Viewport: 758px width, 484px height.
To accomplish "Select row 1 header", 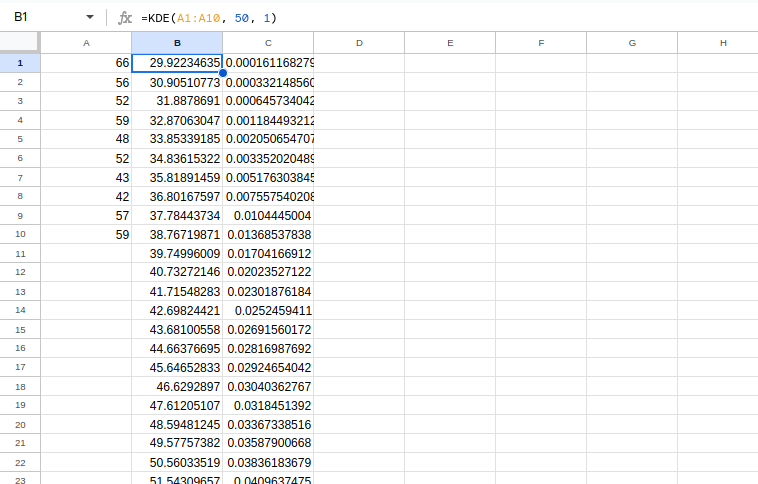I will [x=20, y=63].
